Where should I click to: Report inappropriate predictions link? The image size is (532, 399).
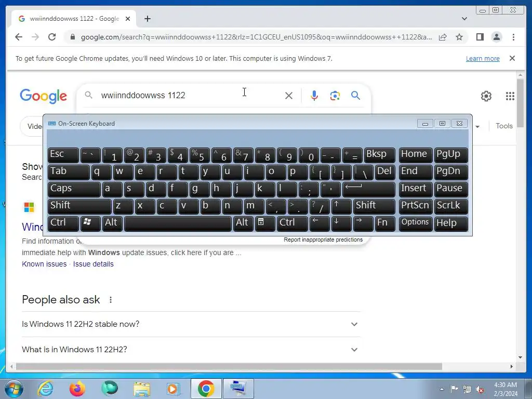[323, 240]
